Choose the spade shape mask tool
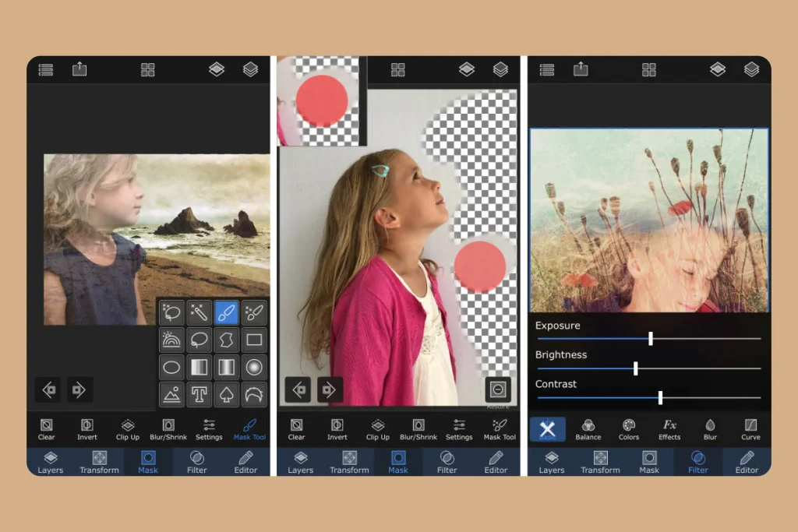The height and width of the screenshot is (532, 798). point(226,394)
